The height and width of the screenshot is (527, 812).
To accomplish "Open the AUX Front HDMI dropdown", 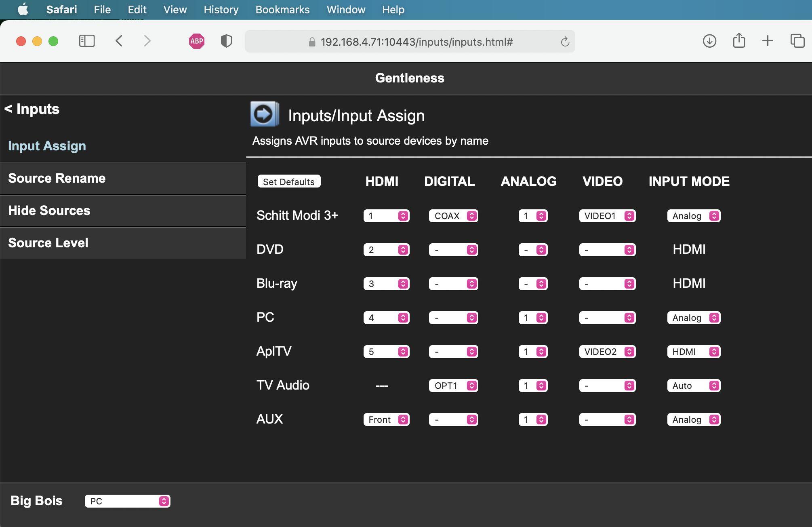I will 386,419.
